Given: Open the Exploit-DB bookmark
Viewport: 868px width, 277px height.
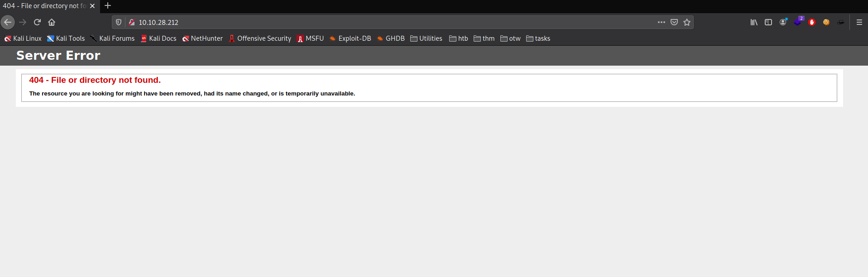Looking at the screenshot, I should click(x=350, y=38).
